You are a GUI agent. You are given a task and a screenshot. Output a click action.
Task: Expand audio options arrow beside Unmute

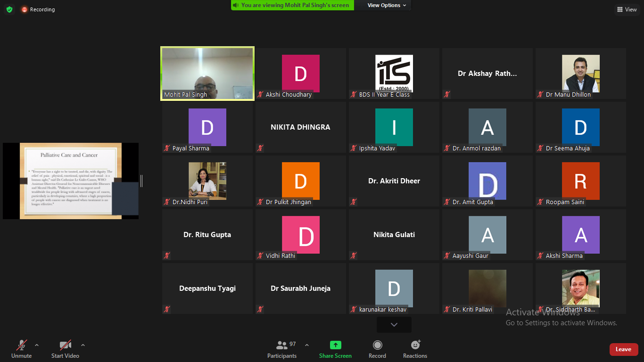click(x=37, y=345)
